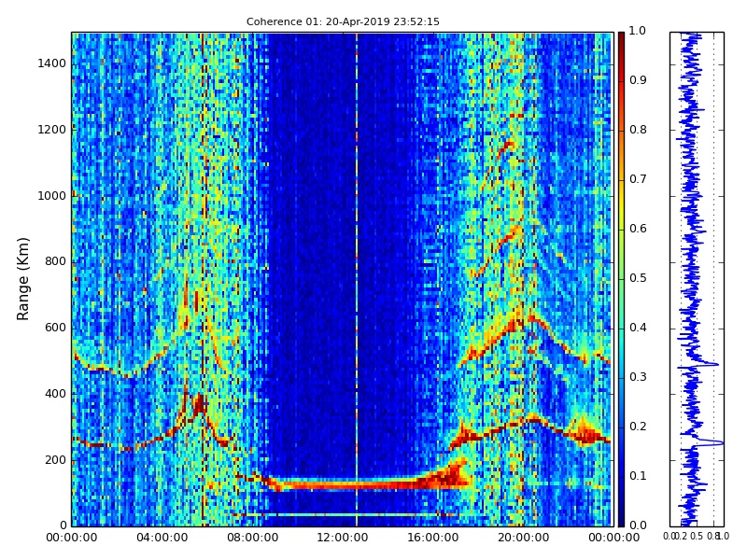Click the 200 range tick label

[55, 460]
